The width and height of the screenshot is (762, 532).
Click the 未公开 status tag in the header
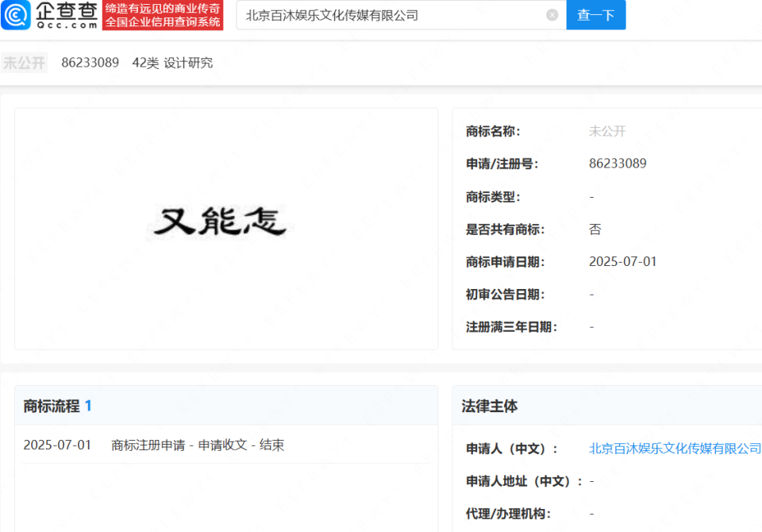click(x=25, y=63)
